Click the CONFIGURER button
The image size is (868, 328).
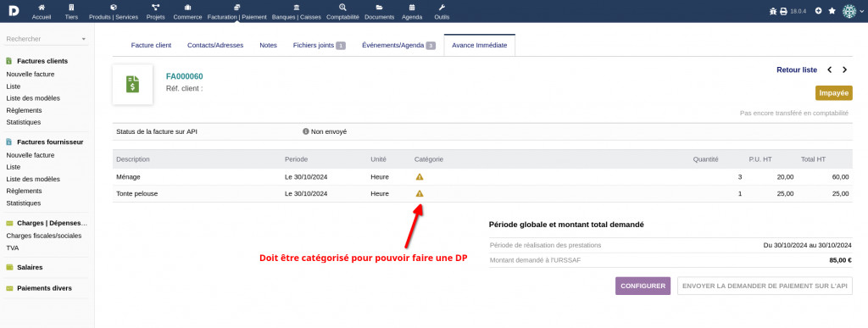pyautogui.click(x=643, y=286)
